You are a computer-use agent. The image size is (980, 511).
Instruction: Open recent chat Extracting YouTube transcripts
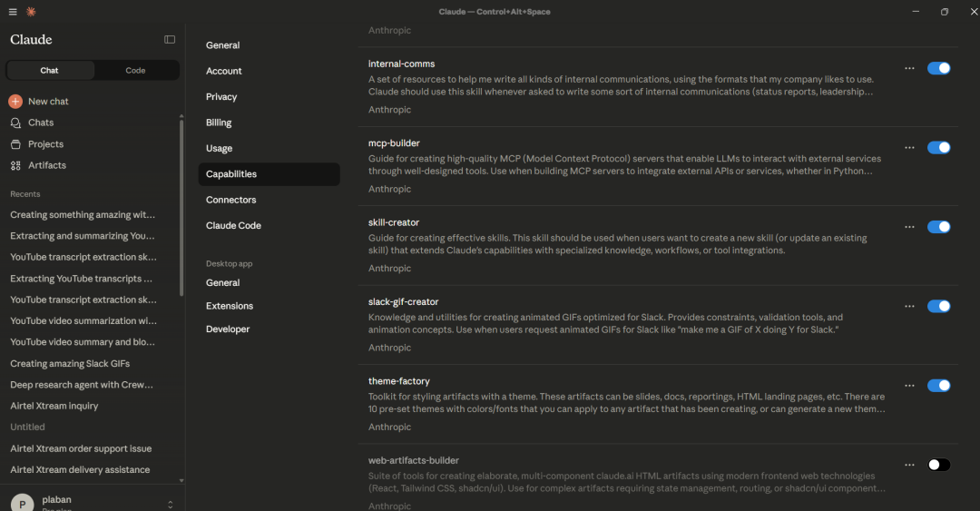82,279
